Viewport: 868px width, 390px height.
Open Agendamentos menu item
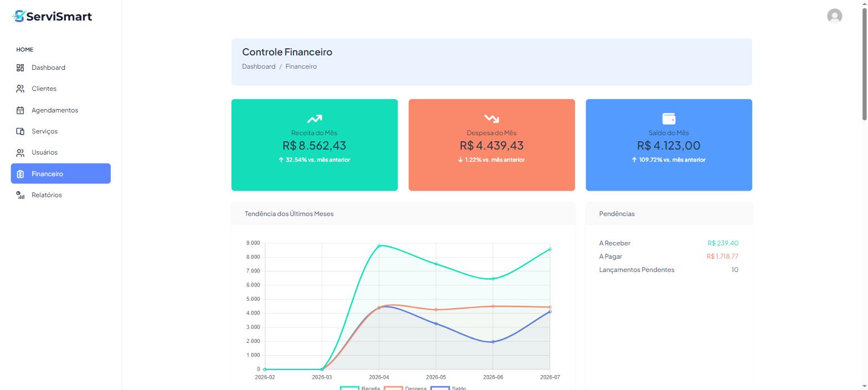[61, 110]
